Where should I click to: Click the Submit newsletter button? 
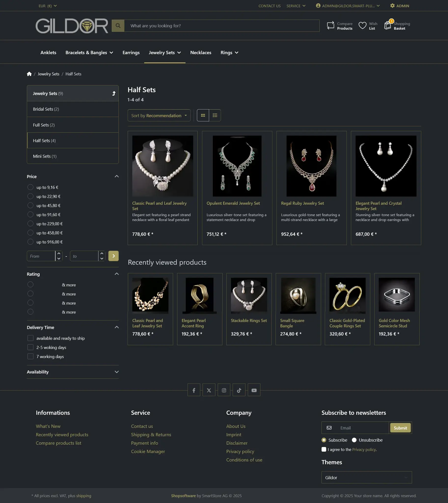pos(400,428)
